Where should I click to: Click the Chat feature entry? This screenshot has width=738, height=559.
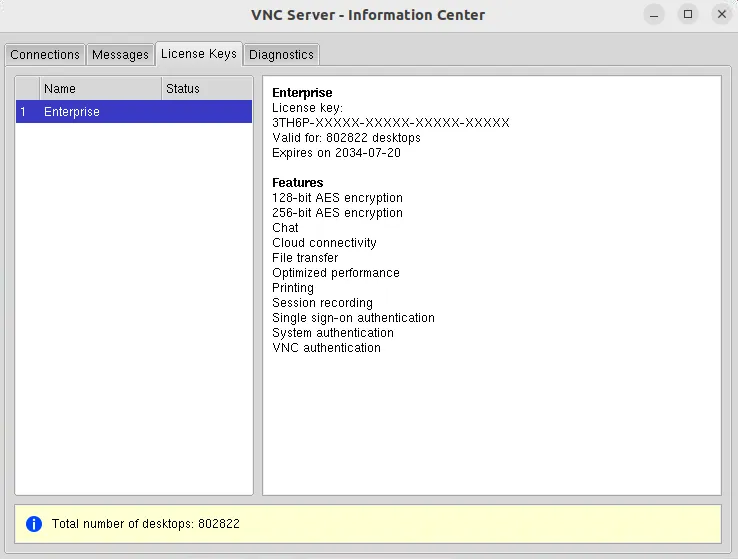point(285,228)
